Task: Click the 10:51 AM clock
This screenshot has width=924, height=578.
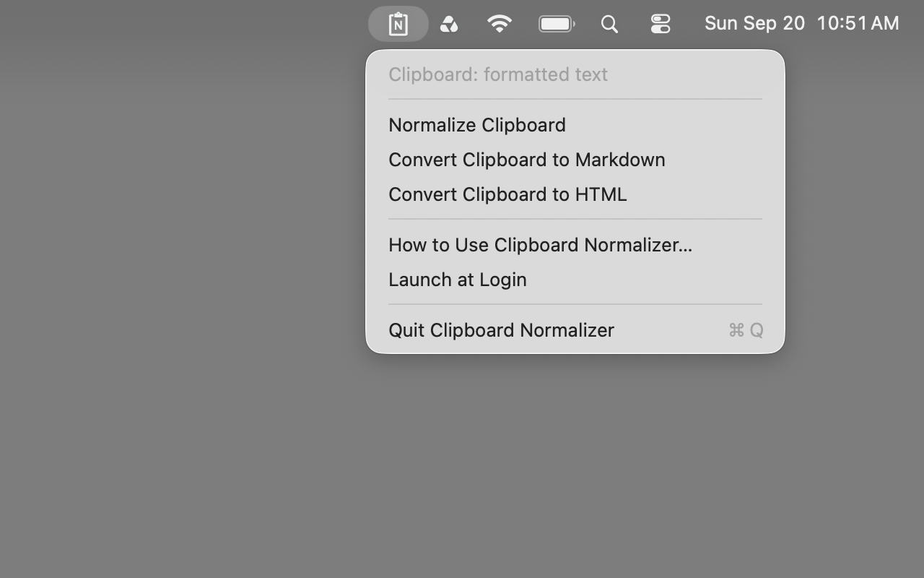Action: (x=858, y=23)
